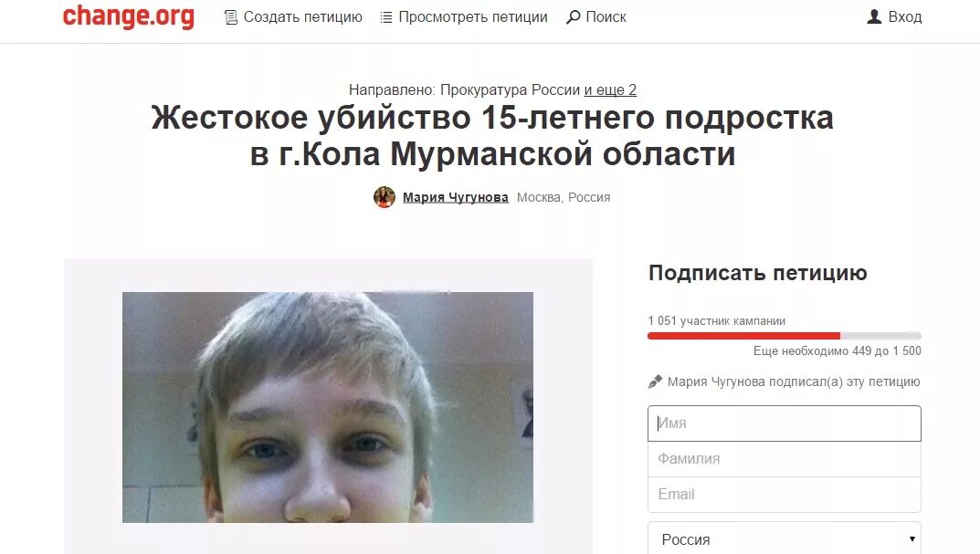Screen dimensions: 980x554
Task: Focus the Фамилия last name field
Action: coord(785,459)
